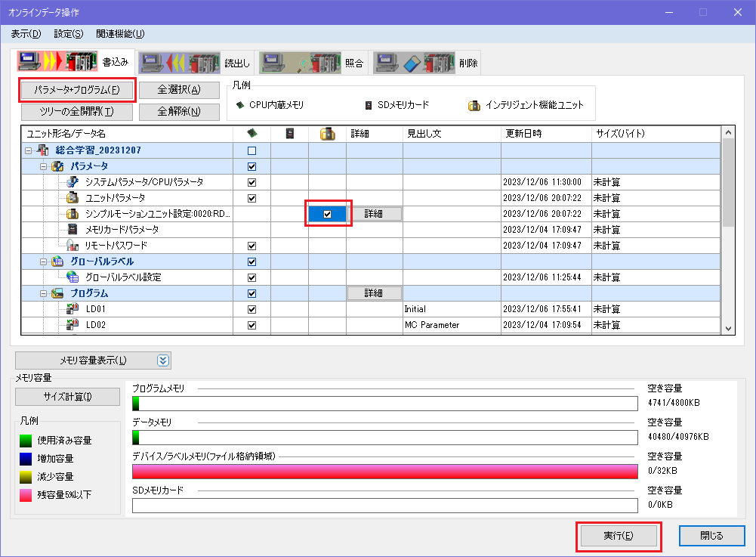Viewport: 756px width, 557px height.
Task: Click the 実行(E) button
Action: [x=618, y=534]
